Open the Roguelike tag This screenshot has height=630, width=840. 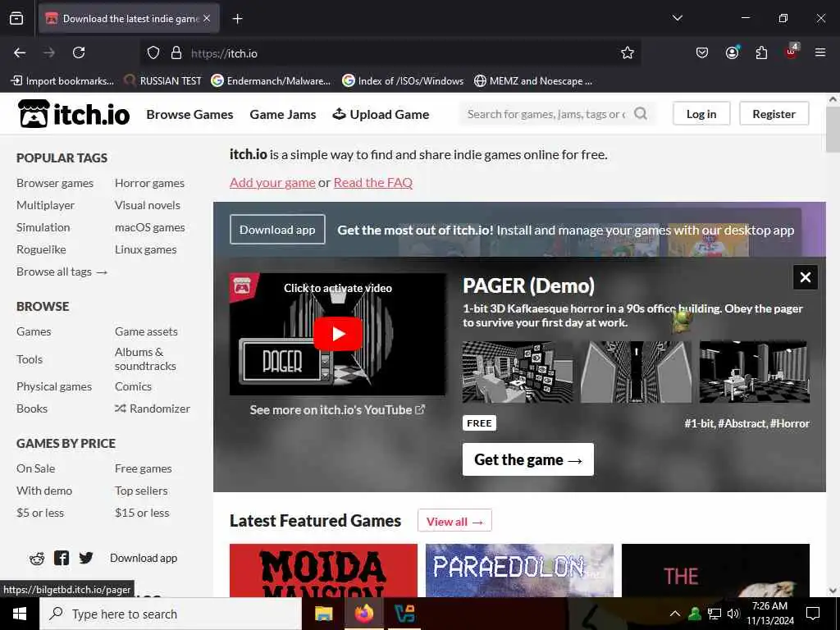[x=41, y=249]
